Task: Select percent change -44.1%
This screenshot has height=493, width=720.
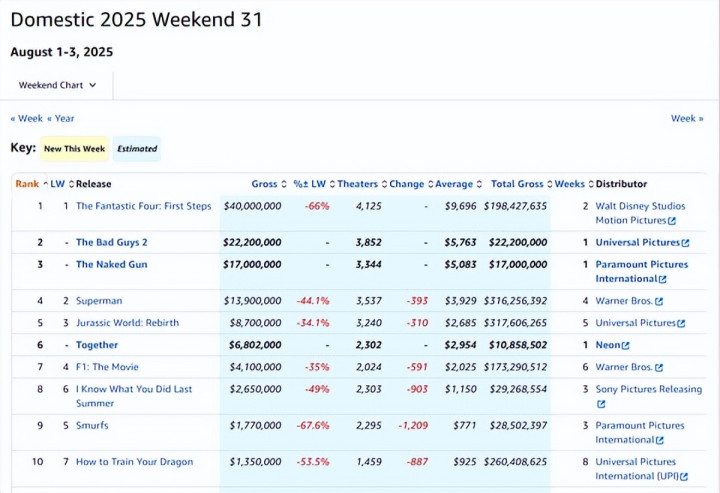Action: (313, 301)
